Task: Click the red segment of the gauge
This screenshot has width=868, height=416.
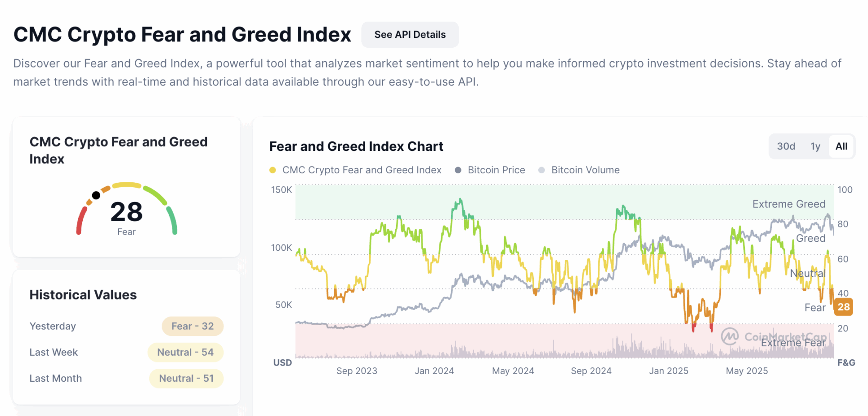Action: [x=81, y=221]
